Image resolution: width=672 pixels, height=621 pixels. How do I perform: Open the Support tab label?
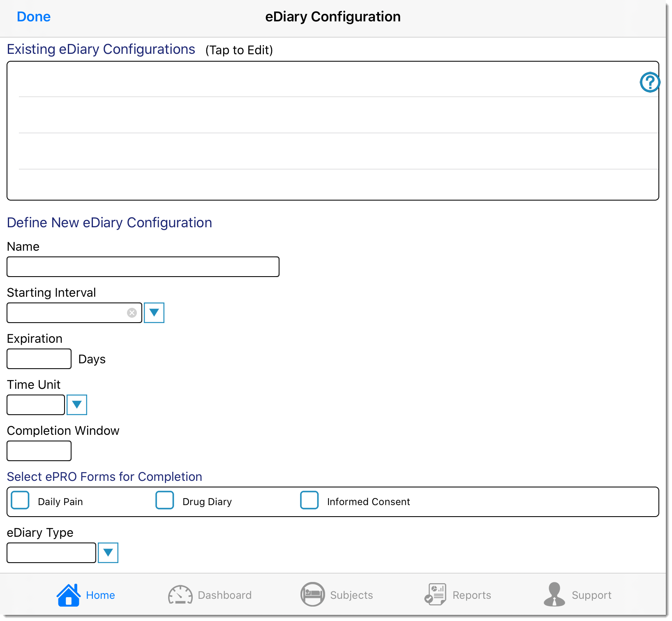click(591, 595)
